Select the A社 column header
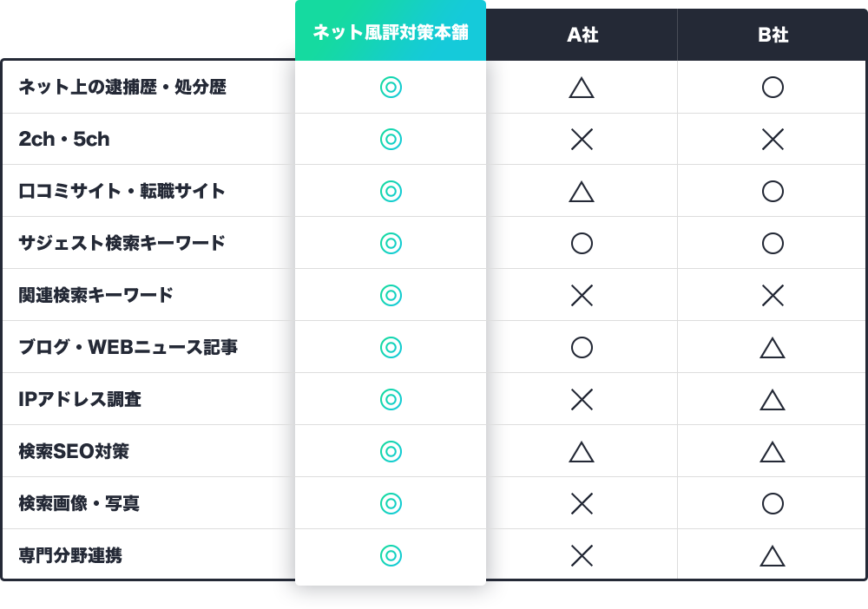Screen dimensions: 868x609 pos(582,35)
